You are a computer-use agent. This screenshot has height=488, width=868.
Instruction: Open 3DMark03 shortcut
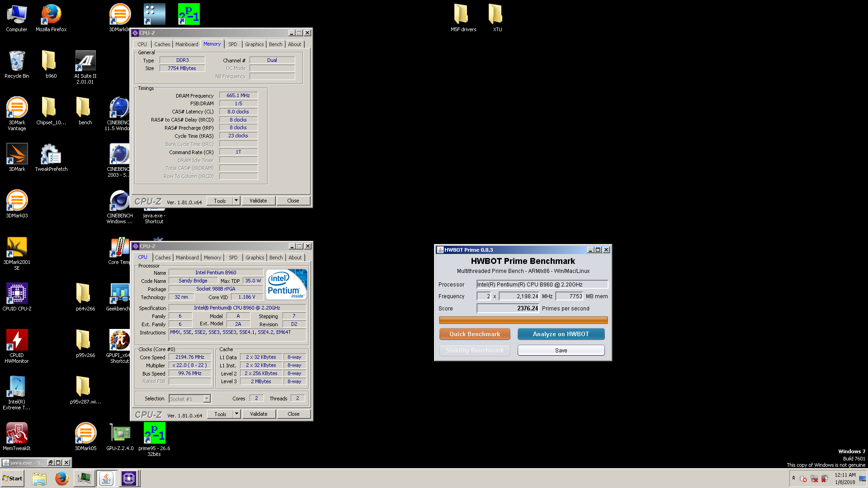click(17, 204)
